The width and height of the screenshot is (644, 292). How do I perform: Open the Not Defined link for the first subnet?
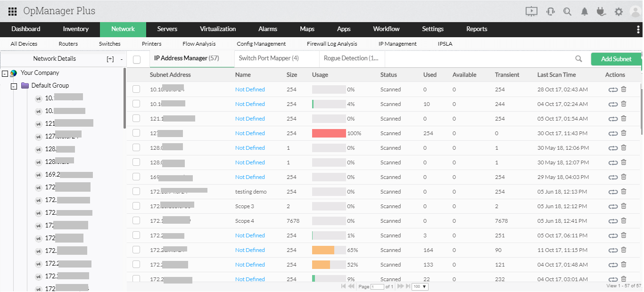[x=250, y=89]
